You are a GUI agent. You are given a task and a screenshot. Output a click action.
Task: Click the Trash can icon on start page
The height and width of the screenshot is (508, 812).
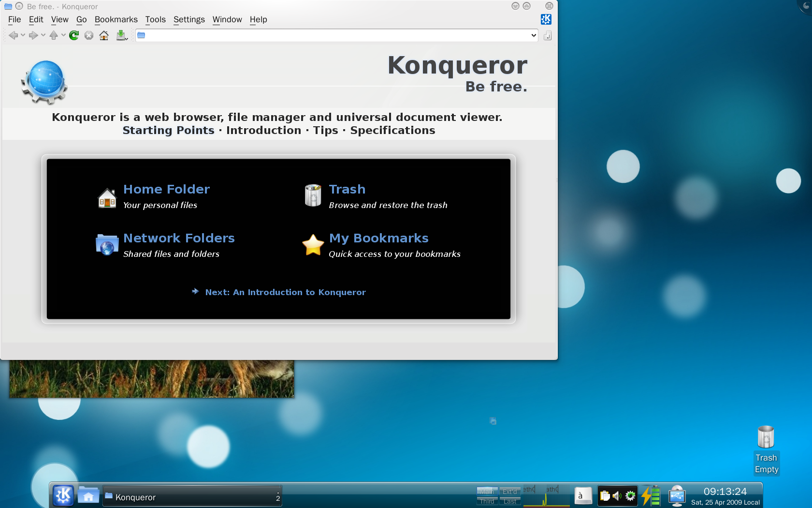[313, 195]
